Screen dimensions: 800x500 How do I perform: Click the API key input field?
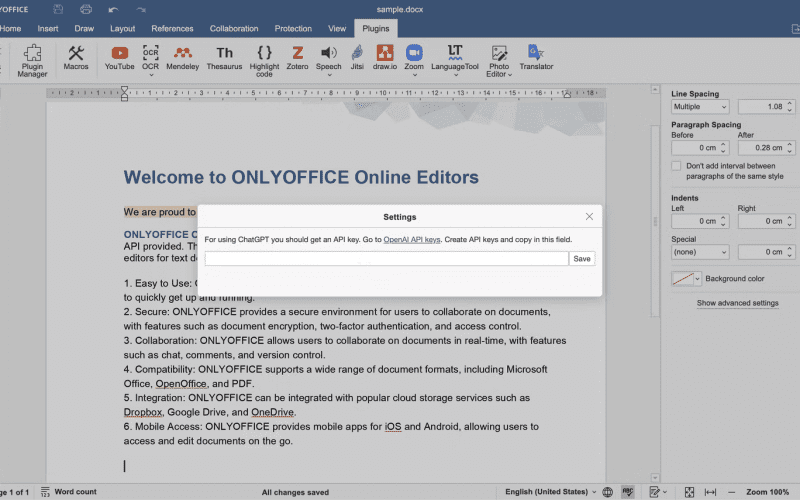(x=386, y=259)
